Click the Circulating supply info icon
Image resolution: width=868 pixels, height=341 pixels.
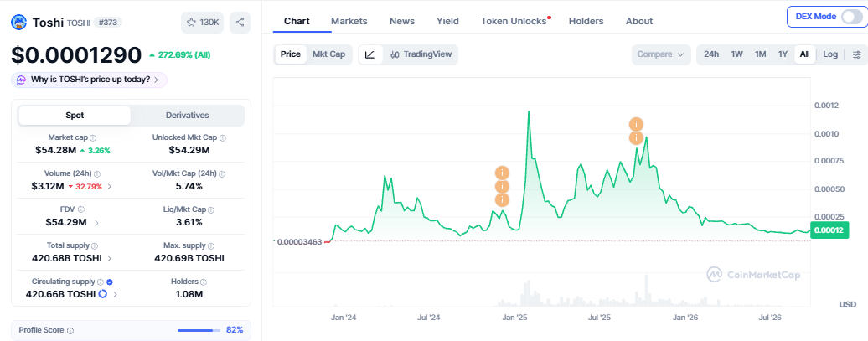pos(101,282)
